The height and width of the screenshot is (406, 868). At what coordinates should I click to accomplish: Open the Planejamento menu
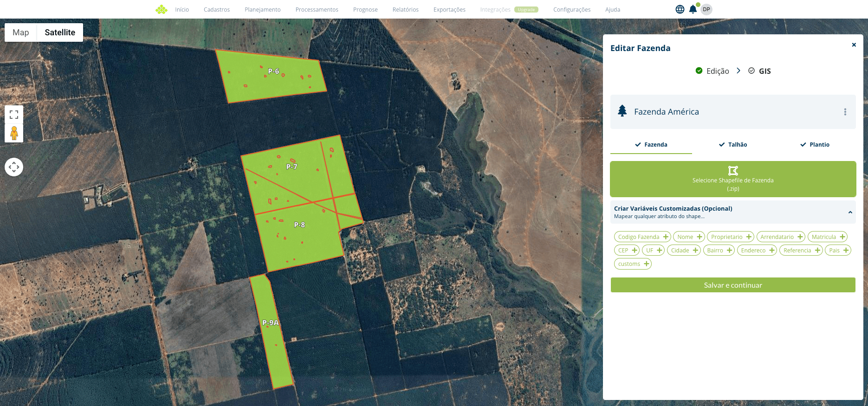click(263, 9)
